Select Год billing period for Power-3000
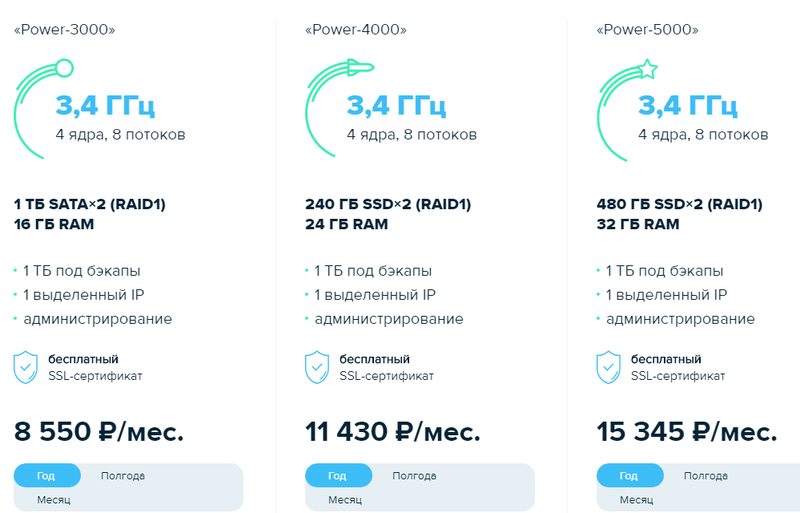Screen dimensions: 800x513 [47, 476]
